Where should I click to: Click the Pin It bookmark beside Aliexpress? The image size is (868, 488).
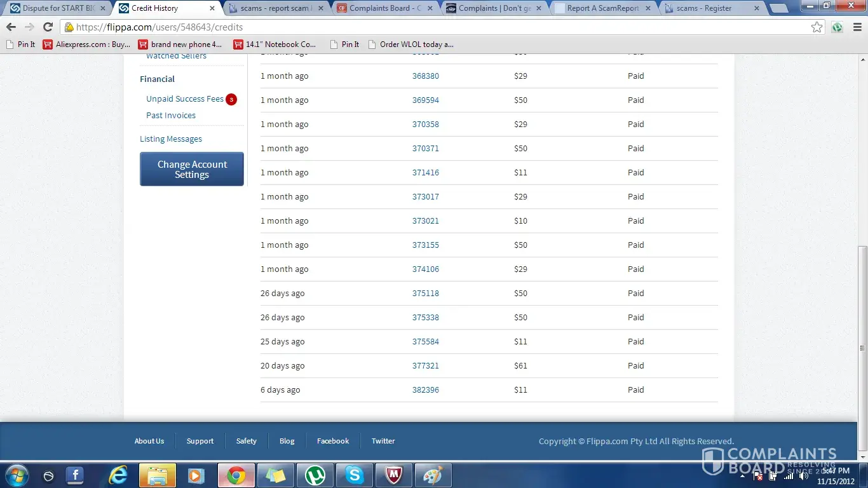pos(20,44)
